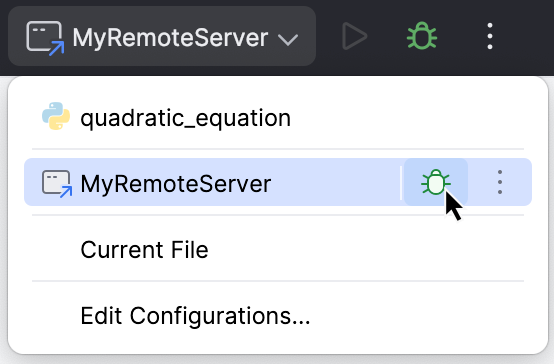Click blank space right of quadratic_equation entry
Image resolution: width=554 pixels, height=364 pixels.
click(410, 117)
